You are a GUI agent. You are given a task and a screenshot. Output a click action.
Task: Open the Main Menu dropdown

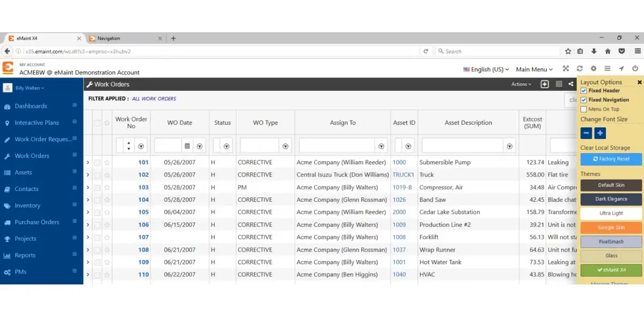pyautogui.click(x=534, y=69)
